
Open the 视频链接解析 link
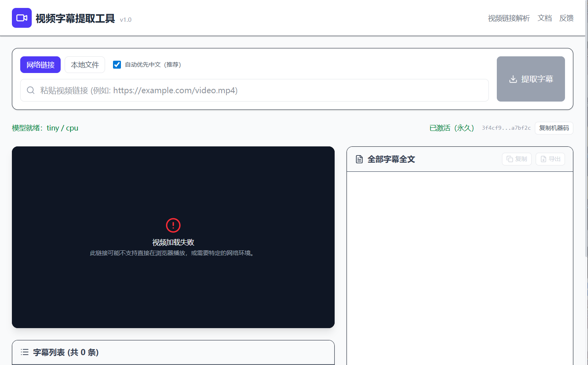pyautogui.click(x=509, y=18)
